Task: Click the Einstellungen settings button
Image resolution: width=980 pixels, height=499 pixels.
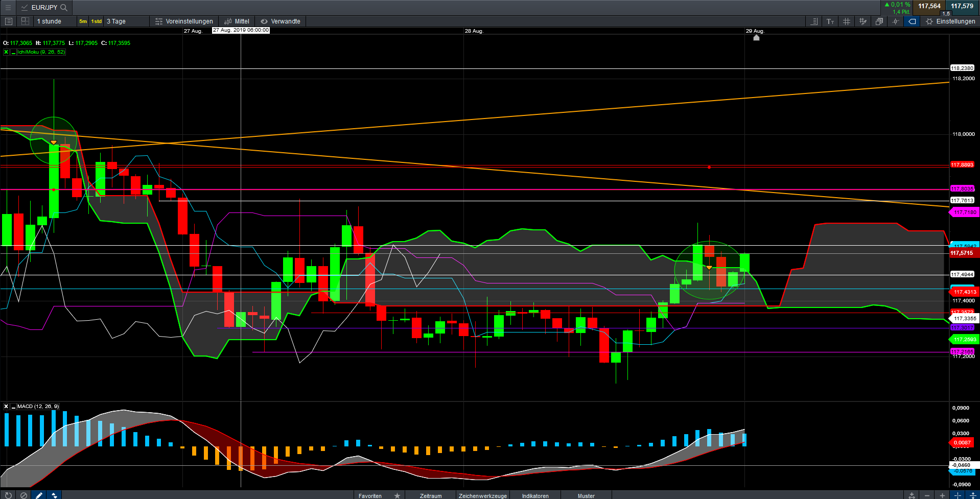Action: point(950,21)
